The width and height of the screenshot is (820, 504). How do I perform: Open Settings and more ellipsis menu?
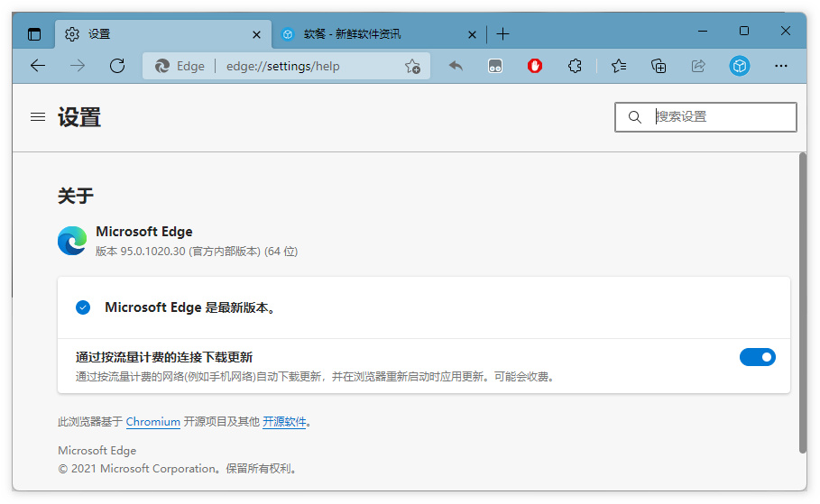coord(781,66)
